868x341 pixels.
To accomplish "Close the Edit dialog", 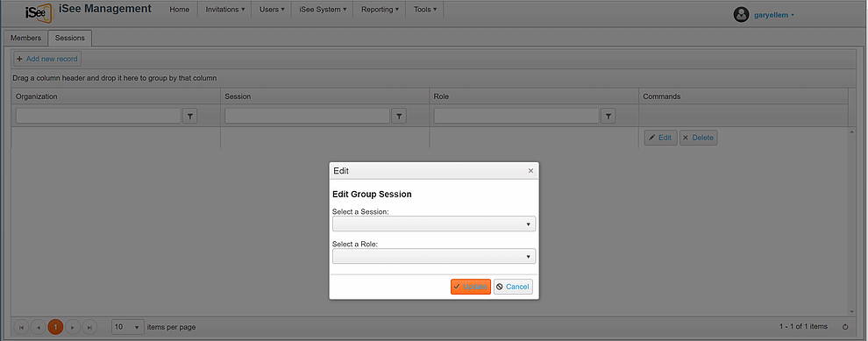I will point(530,171).
